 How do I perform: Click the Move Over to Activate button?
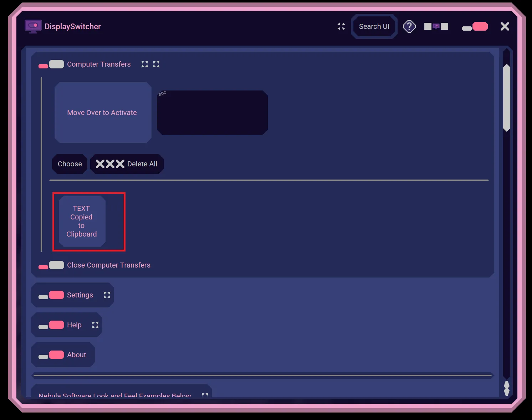click(x=103, y=113)
